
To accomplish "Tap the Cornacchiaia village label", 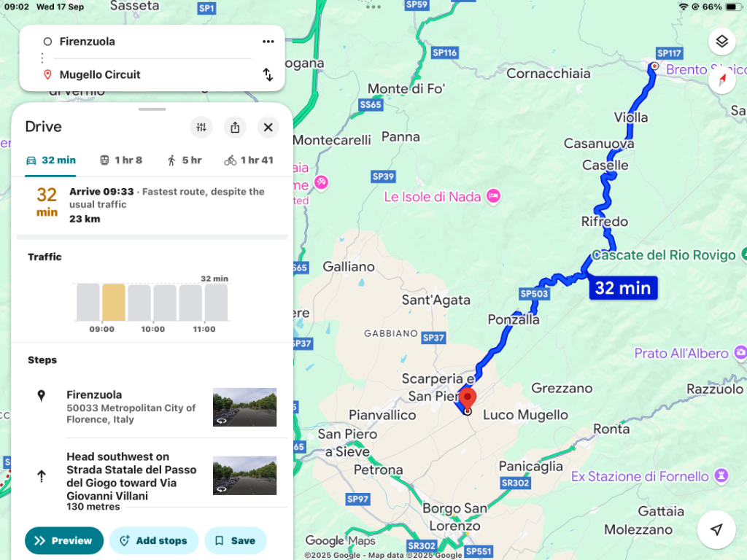I will point(549,74).
